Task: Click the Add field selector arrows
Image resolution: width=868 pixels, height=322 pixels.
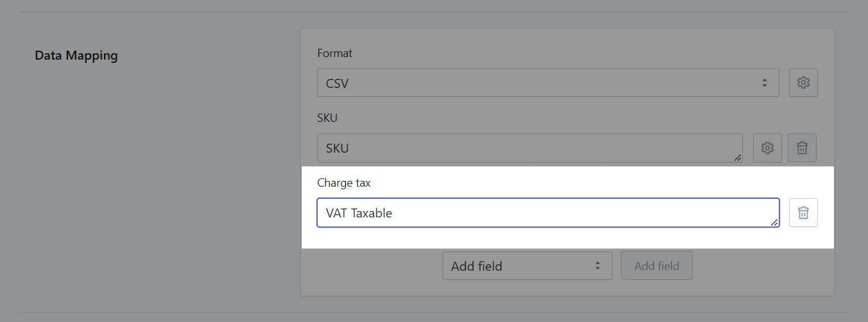Action: click(597, 266)
